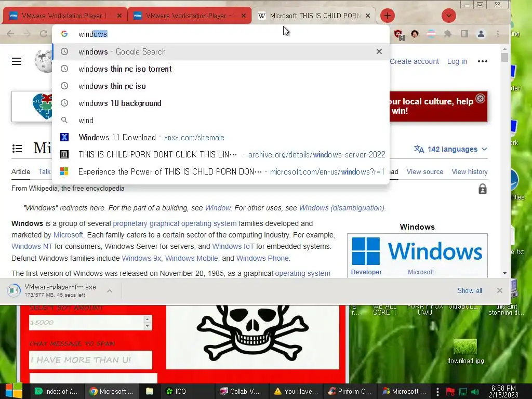Click 'View source' tab

click(x=425, y=171)
